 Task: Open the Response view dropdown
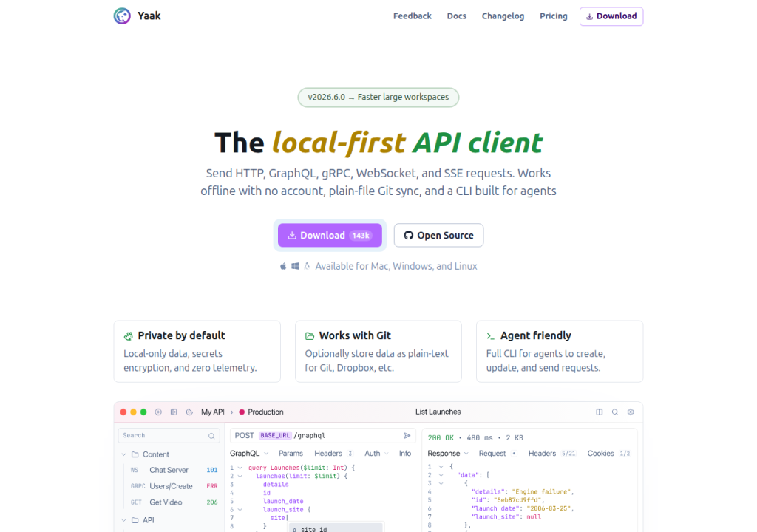pyautogui.click(x=448, y=454)
